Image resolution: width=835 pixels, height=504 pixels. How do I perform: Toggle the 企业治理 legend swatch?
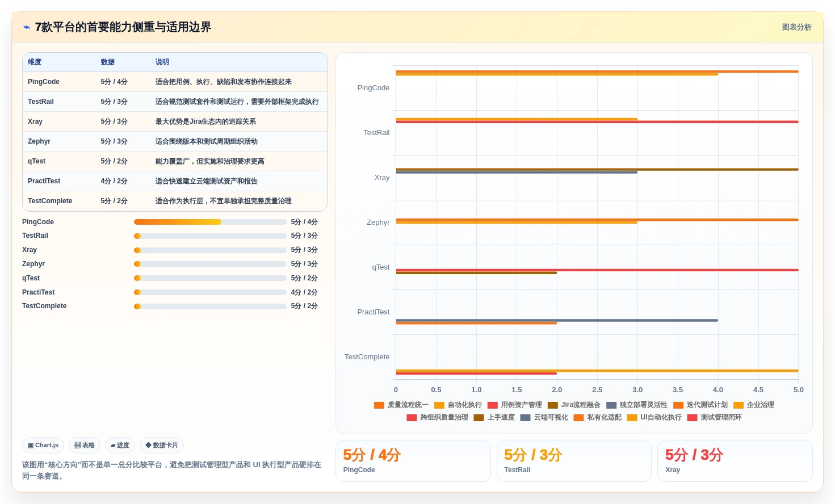coord(739,405)
